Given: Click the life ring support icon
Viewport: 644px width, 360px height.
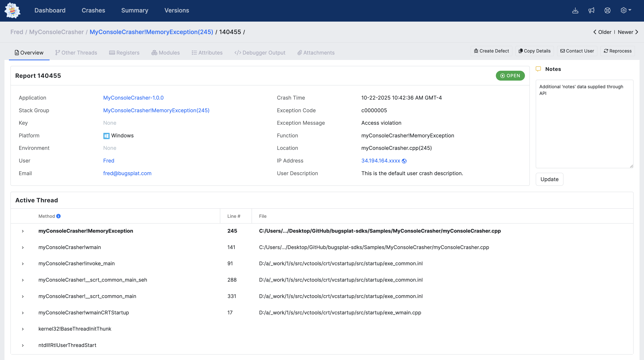Looking at the screenshot, I should (x=607, y=10).
